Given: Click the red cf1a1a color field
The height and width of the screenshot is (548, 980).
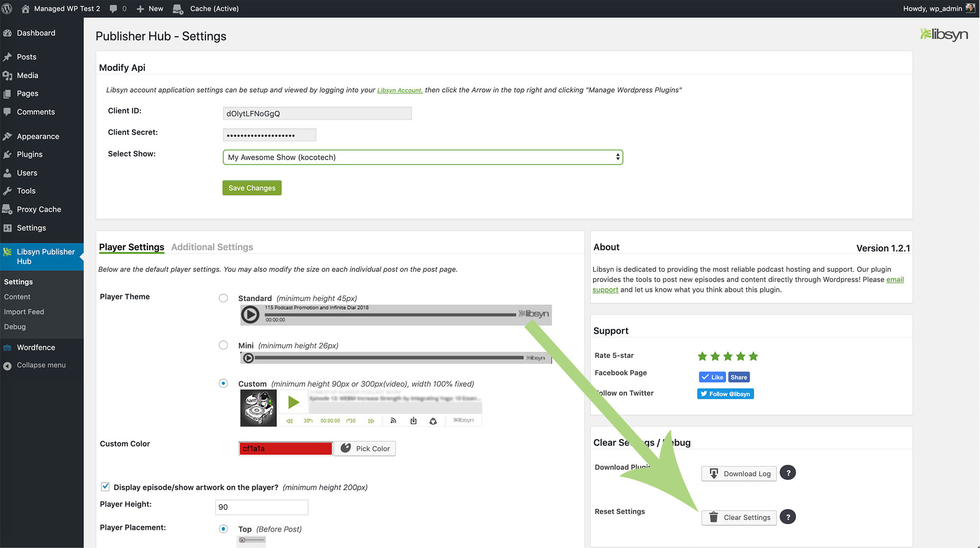Looking at the screenshot, I should point(286,449).
